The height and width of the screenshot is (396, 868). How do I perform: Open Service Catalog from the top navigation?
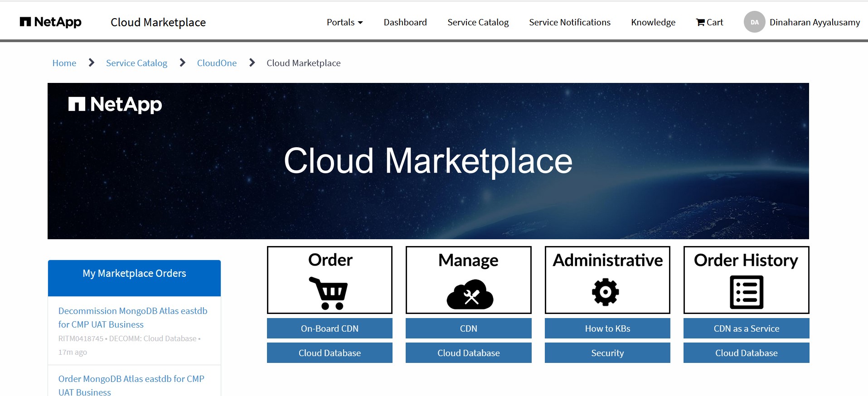click(x=478, y=22)
